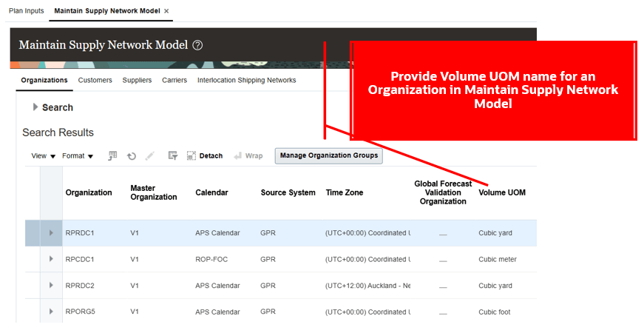Select the Maintain Supply Network Model tab
Image resolution: width=644 pixels, height=336 pixels.
pyautogui.click(x=106, y=10)
